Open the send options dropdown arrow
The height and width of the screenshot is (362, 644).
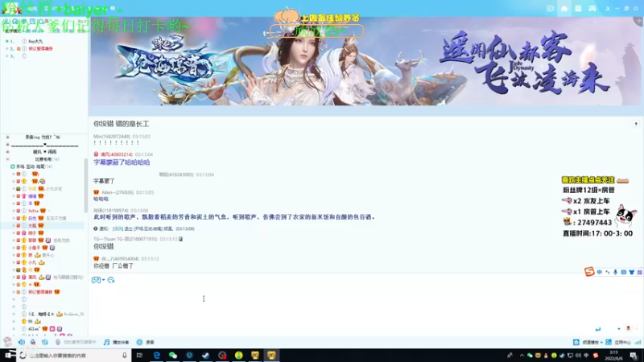pos(618,329)
